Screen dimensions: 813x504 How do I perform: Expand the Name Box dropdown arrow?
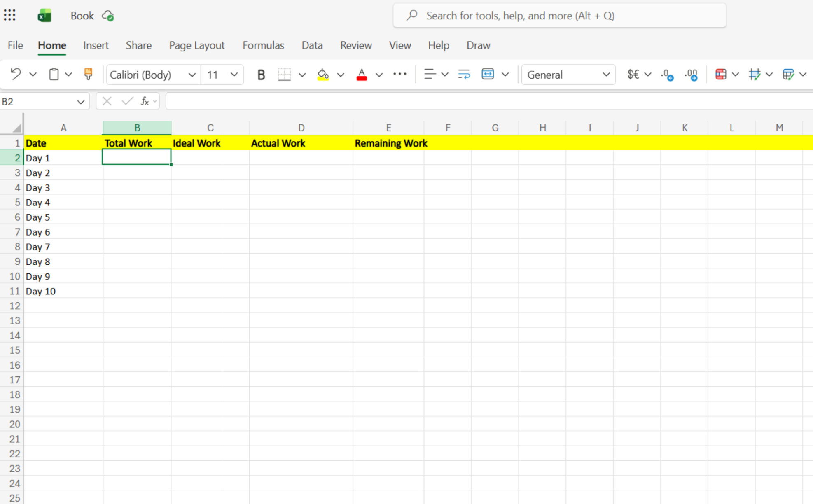coord(81,102)
